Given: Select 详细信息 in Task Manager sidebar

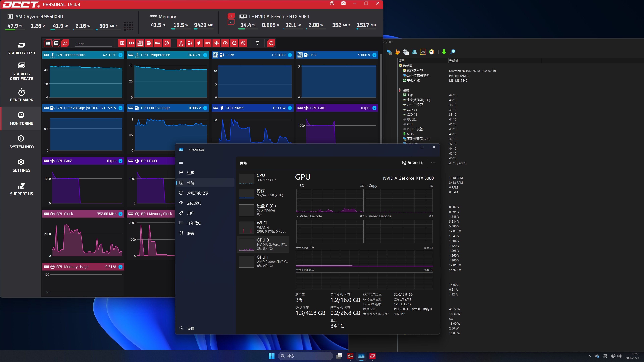Looking at the screenshot, I should tap(194, 223).
